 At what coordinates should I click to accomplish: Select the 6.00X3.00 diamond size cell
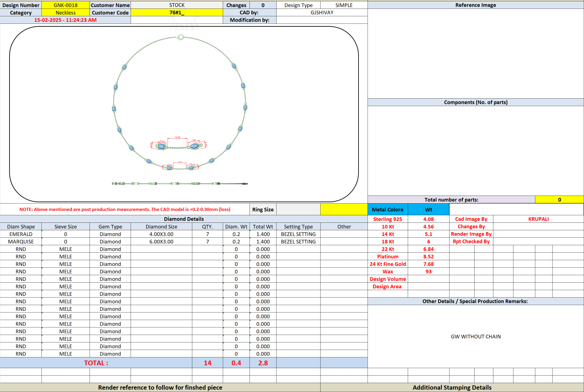pos(161,241)
